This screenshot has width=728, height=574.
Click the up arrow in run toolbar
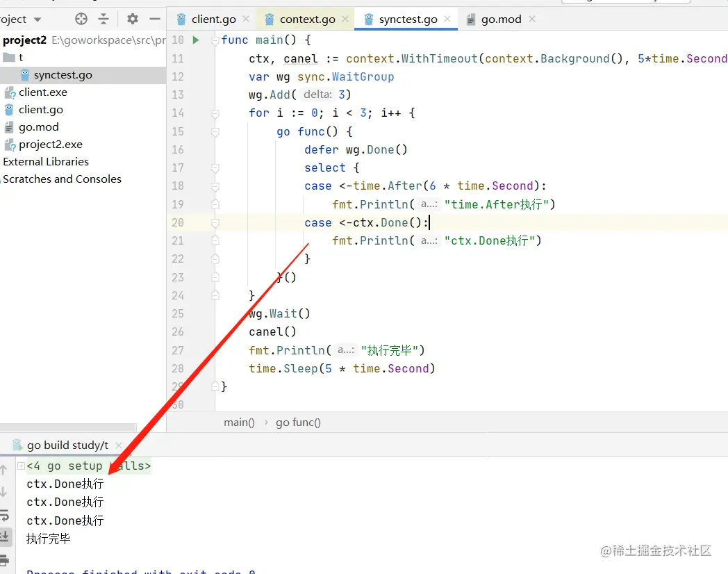pos(3,470)
